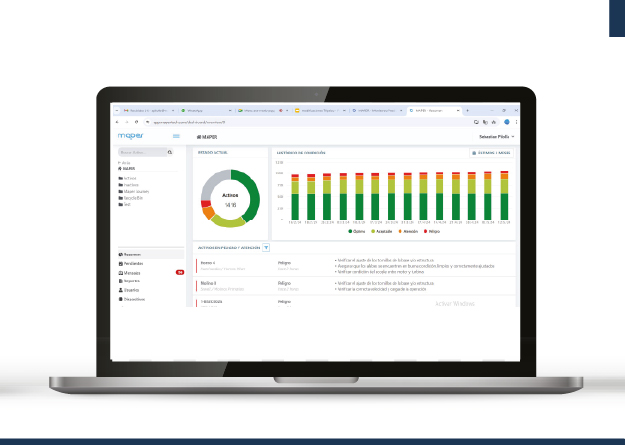Click green segment of the donut chart
Viewport: 625px width, 445px height.
pos(250,195)
